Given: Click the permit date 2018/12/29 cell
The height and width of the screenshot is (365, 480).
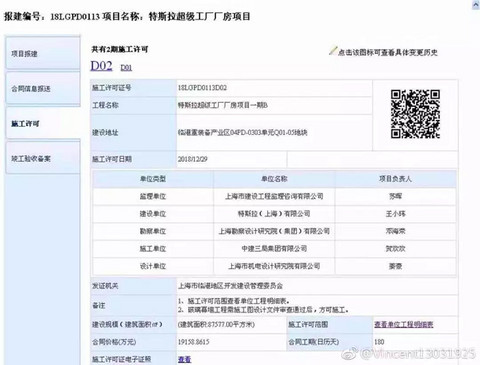Looking at the screenshot, I should (231, 159).
